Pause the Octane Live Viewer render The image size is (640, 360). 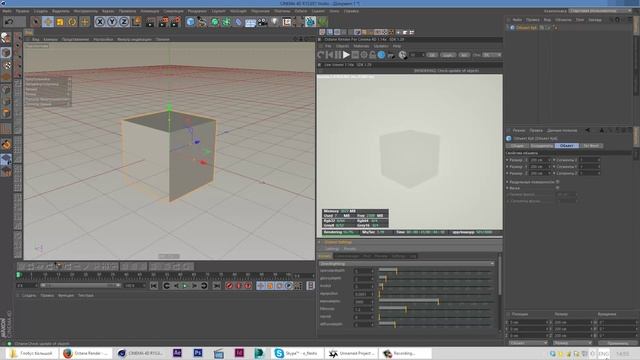click(x=338, y=55)
